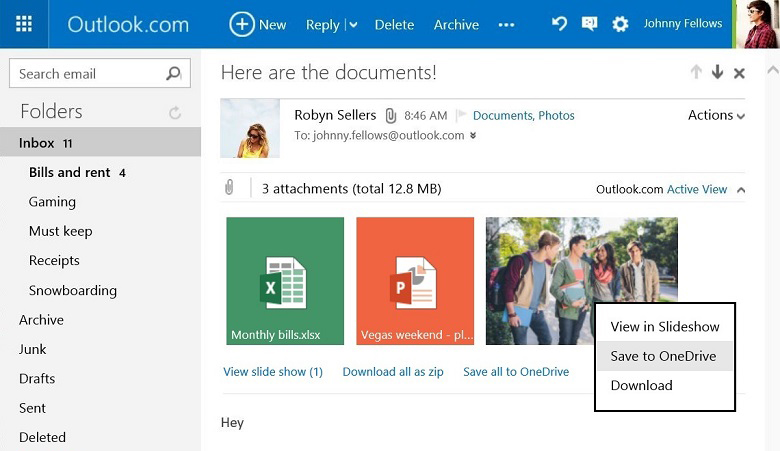Click the undo arrow icon

pos(559,23)
